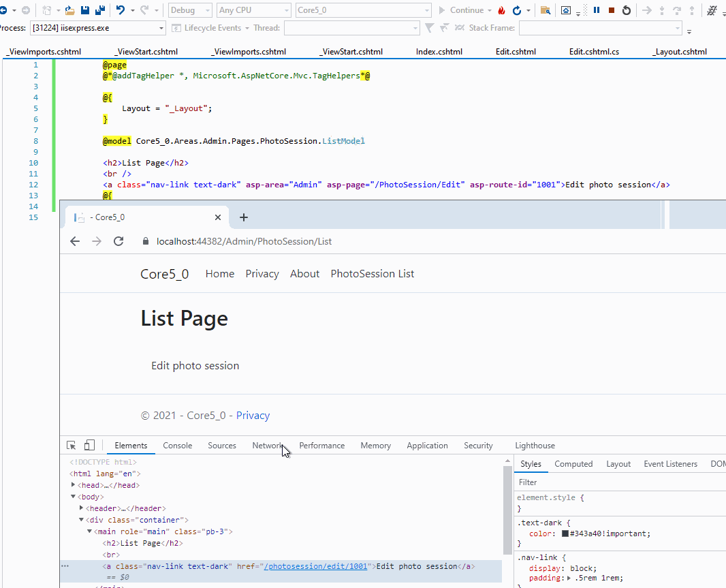This screenshot has width=726, height=588.
Task: Open the Thread dropdown
Action: click(x=352, y=28)
